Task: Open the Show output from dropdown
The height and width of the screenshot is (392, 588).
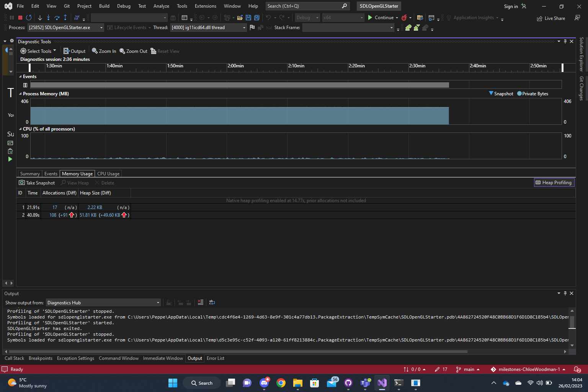Action: (103, 302)
